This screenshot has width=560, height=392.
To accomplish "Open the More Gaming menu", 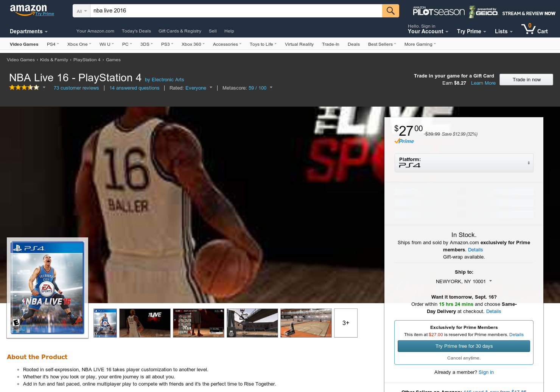I will 420,44.
